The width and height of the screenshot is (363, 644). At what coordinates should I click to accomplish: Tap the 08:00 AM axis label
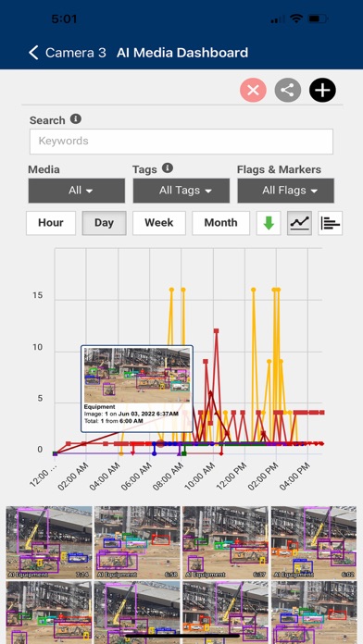click(x=168, y=476)
